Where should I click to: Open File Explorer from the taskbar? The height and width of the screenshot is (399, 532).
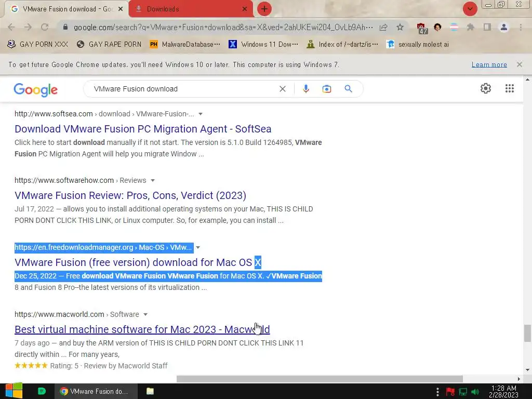150,391
